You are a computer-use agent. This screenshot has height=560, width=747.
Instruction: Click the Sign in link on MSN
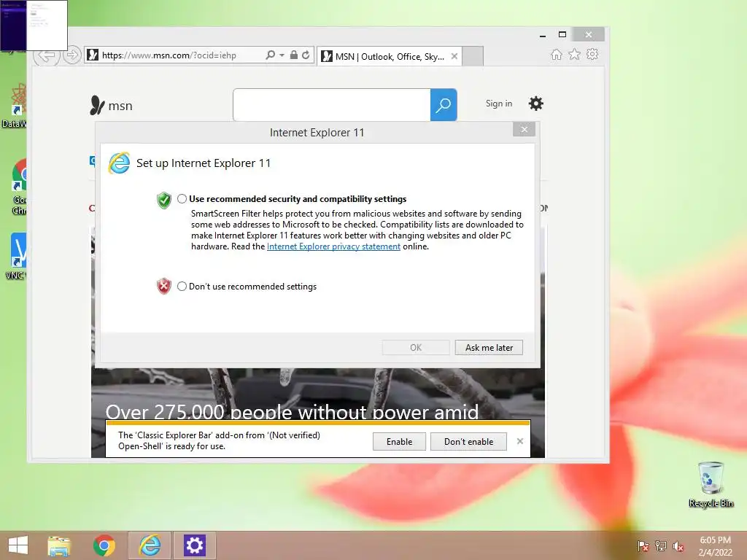499,104
